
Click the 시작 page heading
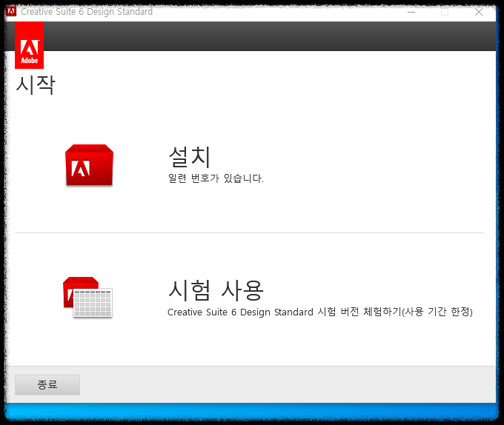[36, 85]
